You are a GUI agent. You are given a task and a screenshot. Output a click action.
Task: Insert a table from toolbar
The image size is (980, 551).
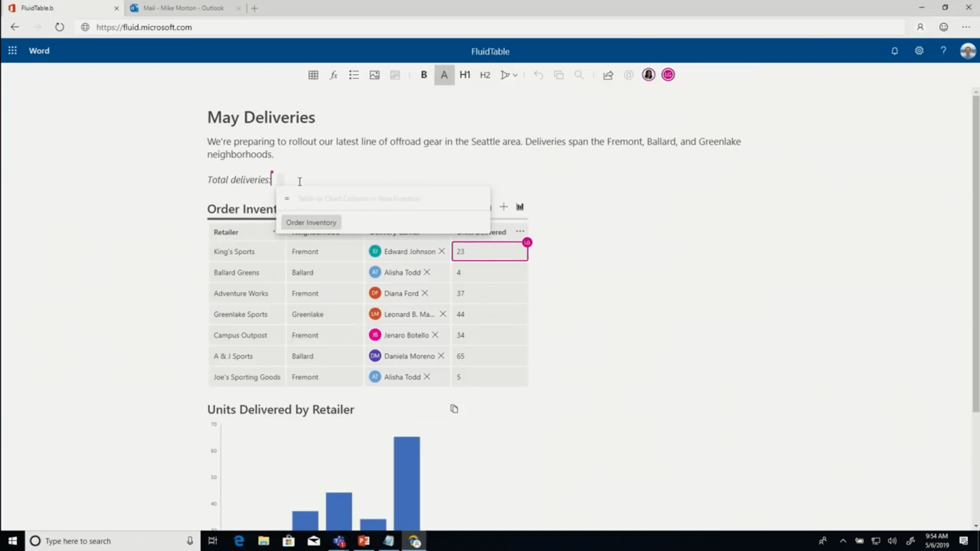(313, 75)
